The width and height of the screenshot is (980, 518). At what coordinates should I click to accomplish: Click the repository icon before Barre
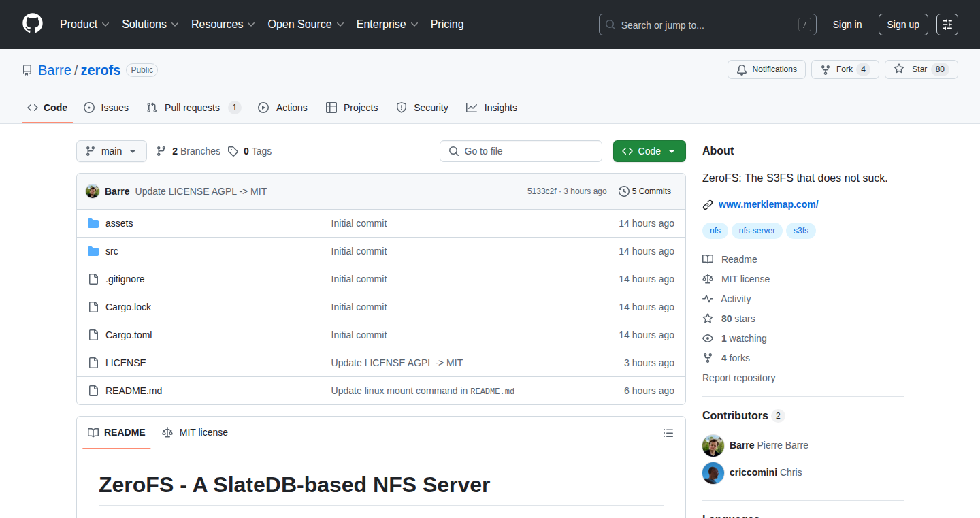(27, 70)
